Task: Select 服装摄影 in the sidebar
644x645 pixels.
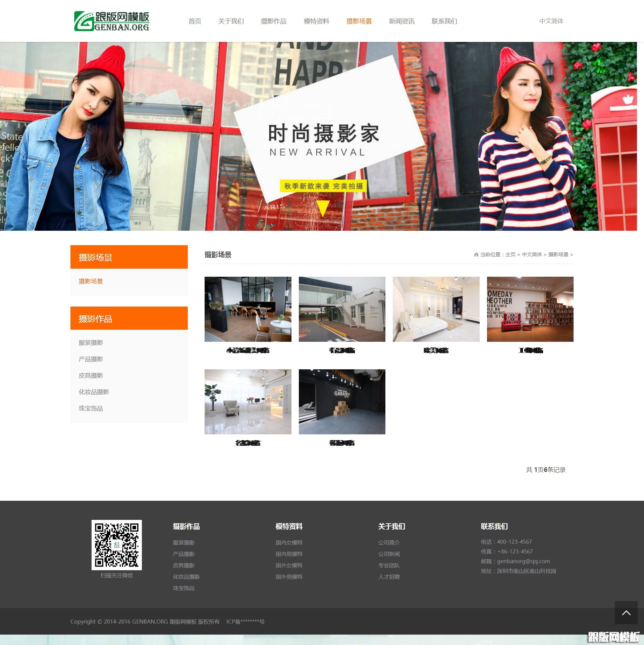Action: tap(91, 342)
